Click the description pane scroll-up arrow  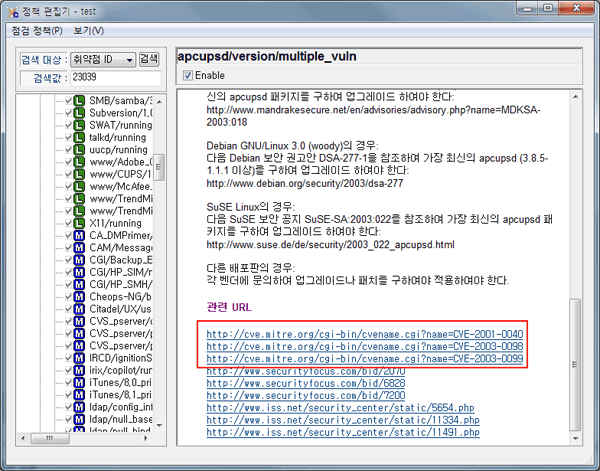tap(576, 97)
